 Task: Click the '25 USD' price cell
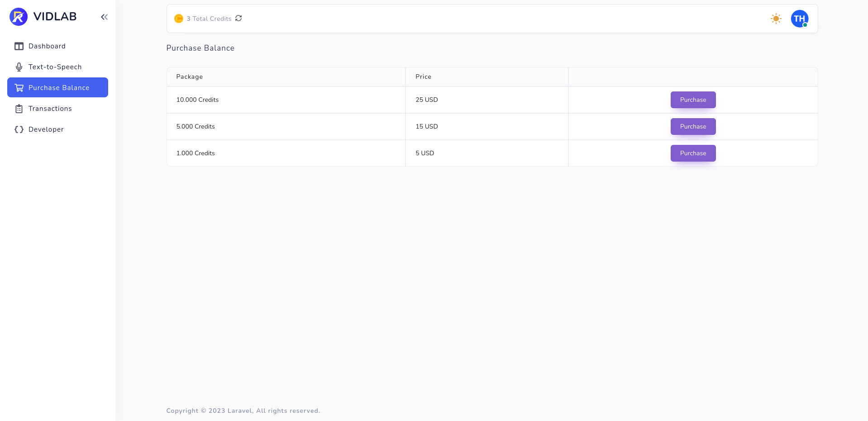pos(487,100)
